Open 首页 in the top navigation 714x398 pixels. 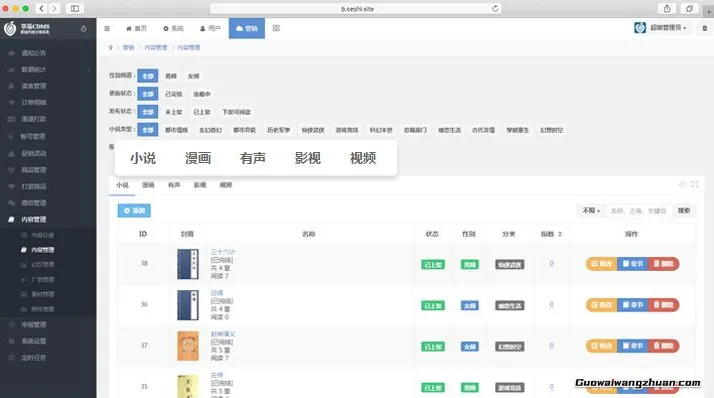[x=136, y=28]
